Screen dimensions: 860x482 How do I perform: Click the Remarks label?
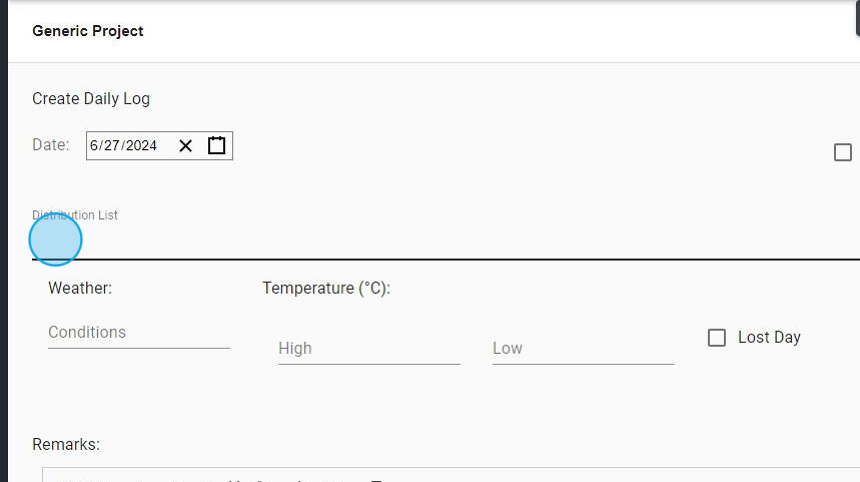tap(66, 444)
